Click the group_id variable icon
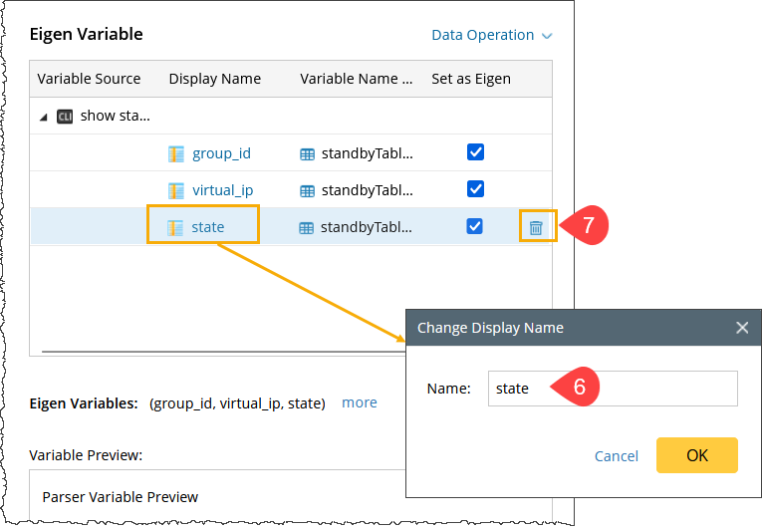This screenshot has width=762, height=532. coord(176,153)
